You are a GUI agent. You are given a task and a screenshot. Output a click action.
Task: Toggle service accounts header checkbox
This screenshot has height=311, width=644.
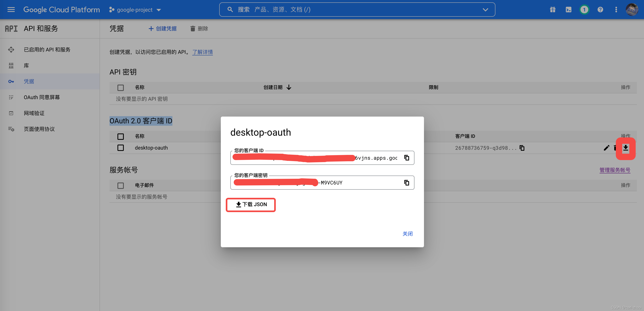[x=120, y=185]
